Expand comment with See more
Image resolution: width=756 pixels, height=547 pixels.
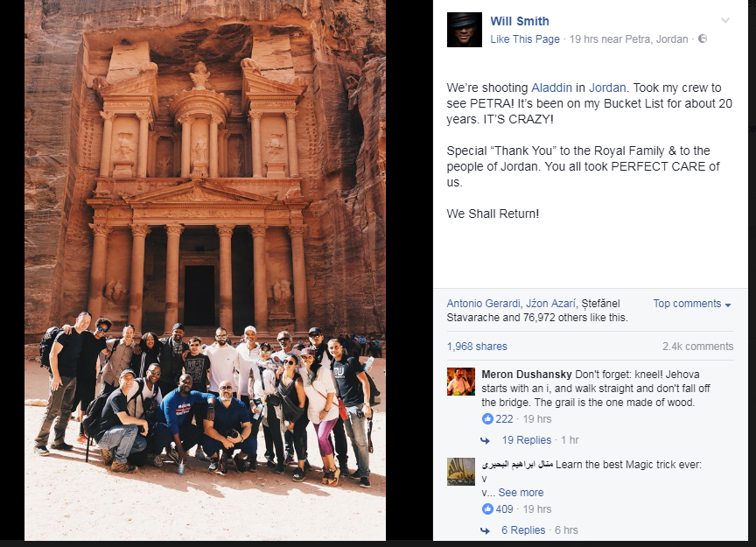[x=521, y=493]
